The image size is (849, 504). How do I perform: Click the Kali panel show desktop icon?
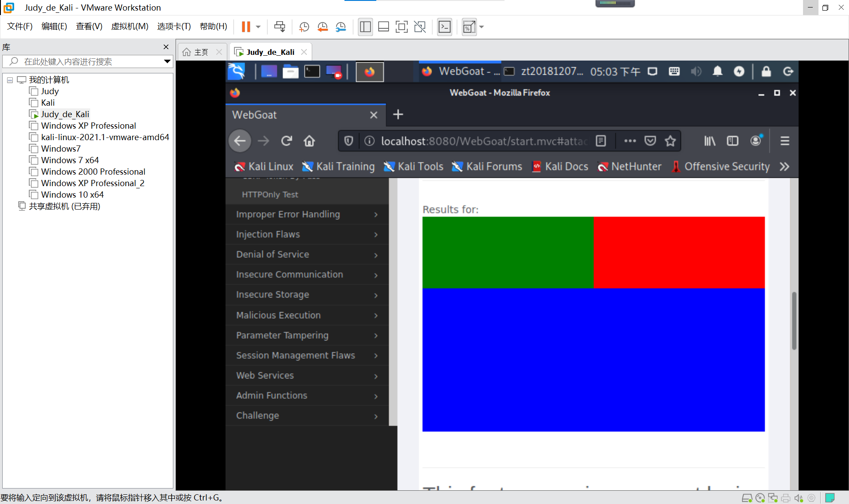pos(269,71)
